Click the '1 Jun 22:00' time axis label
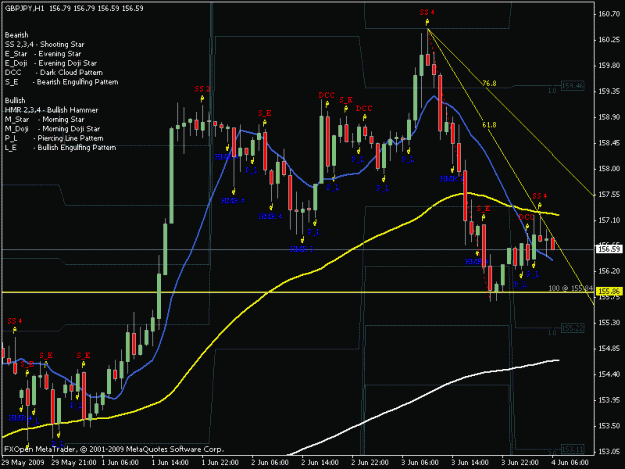This screenshot has height=469, width=625. click(220, 463)
